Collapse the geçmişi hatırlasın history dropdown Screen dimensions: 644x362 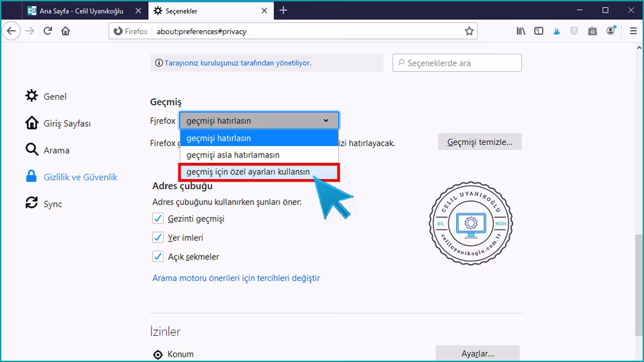[x=259, y=121]
